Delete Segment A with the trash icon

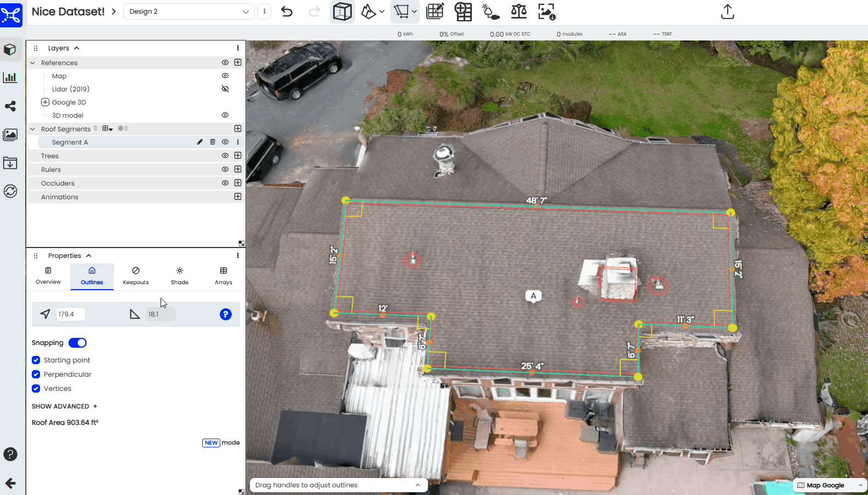pyautogui.click(x=213, y=142)
